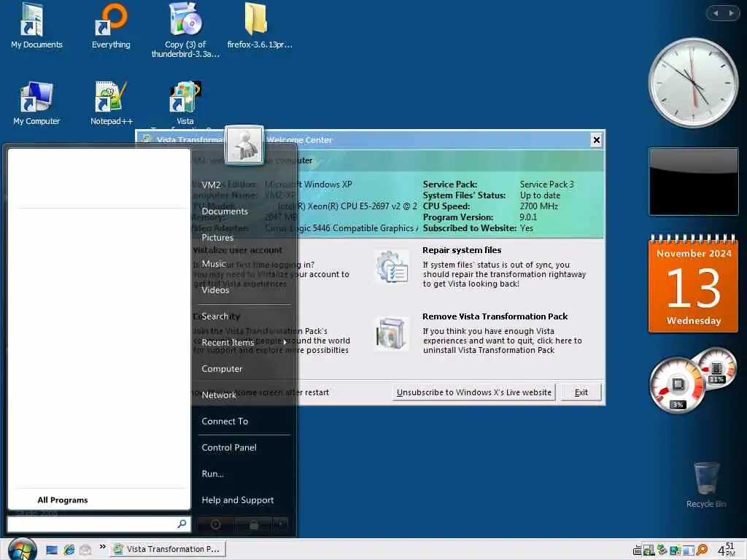Open Help and Support from Start menu
Viewport: 747px width, 560px height.
pos(237,499)
